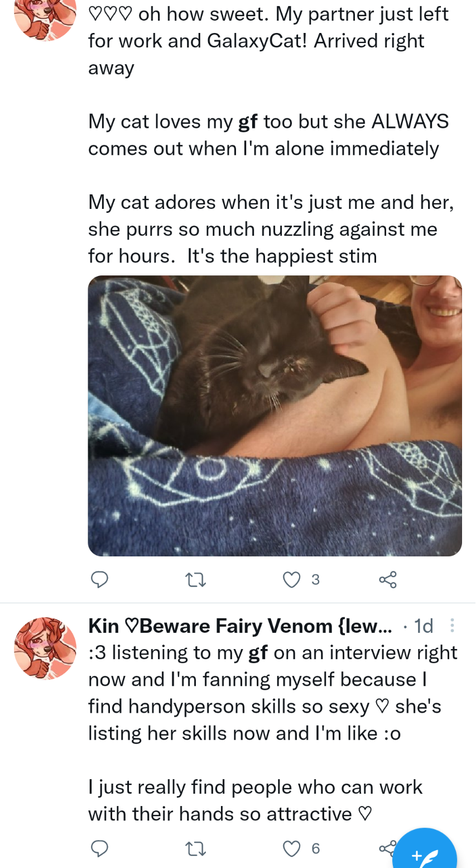View the 3 likes count on the cat tweet
The height and width of the screenshot is (868, 476).
pos(315,580)
